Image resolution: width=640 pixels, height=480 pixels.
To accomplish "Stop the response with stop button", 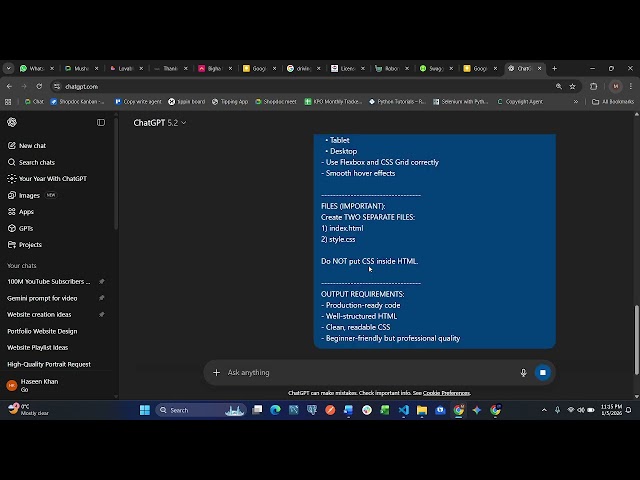I will [x=542, y=373].
